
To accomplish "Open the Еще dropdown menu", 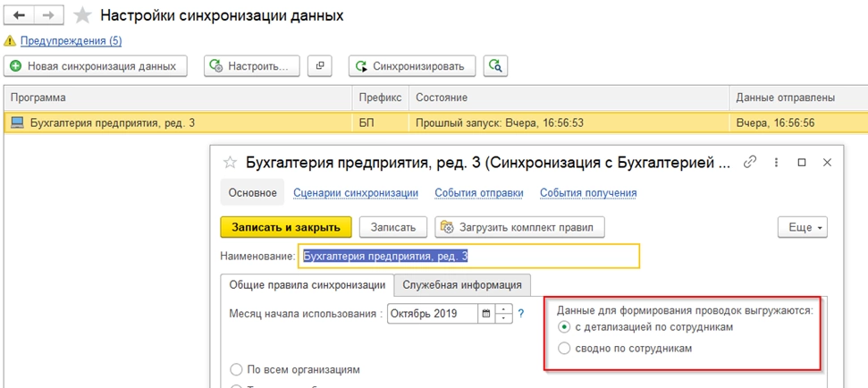I will tap(803, 227).
